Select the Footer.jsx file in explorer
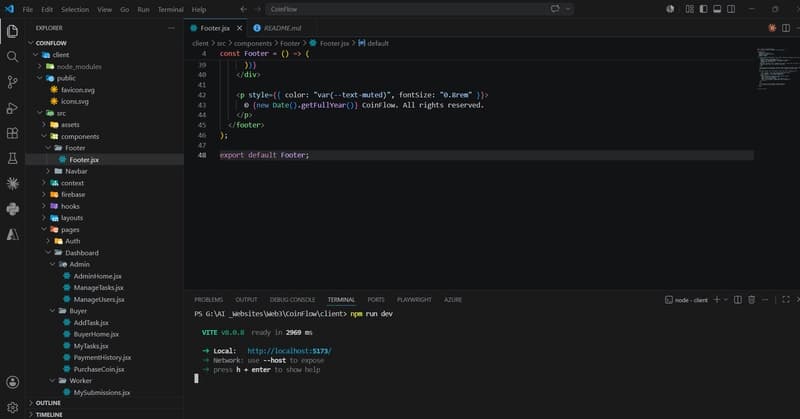This screenshot has height=419, width=800. pos(79,160)
